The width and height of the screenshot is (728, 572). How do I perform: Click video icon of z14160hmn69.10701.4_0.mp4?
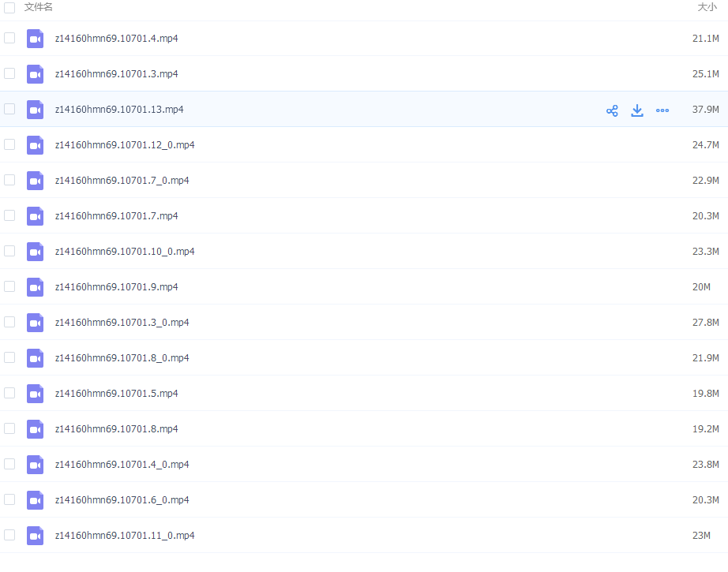36,465
